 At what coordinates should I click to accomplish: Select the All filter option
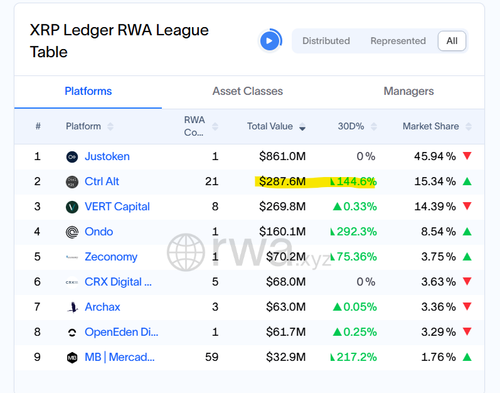[452, 41]
